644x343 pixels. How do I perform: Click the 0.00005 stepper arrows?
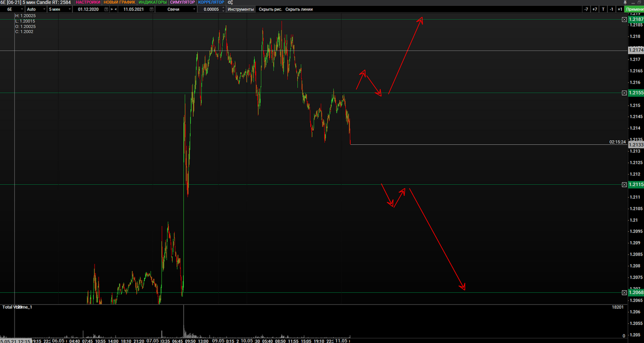point(223,9)
